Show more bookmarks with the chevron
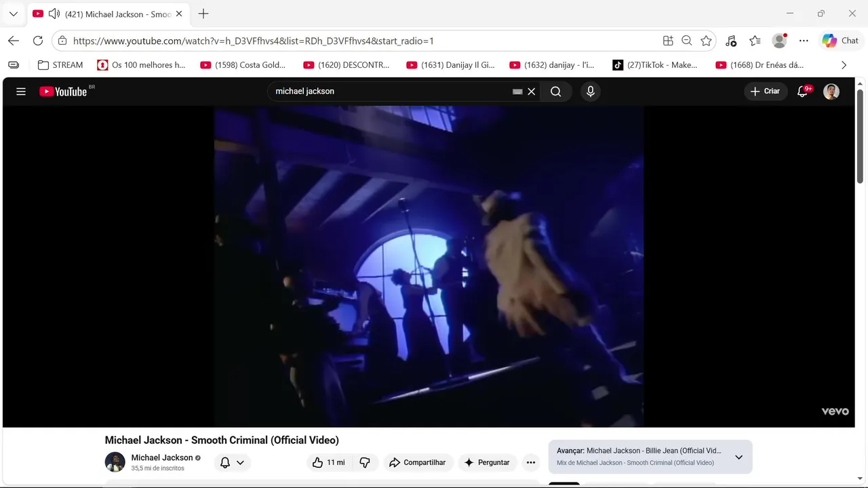868x488 pixels. (844, 65)
